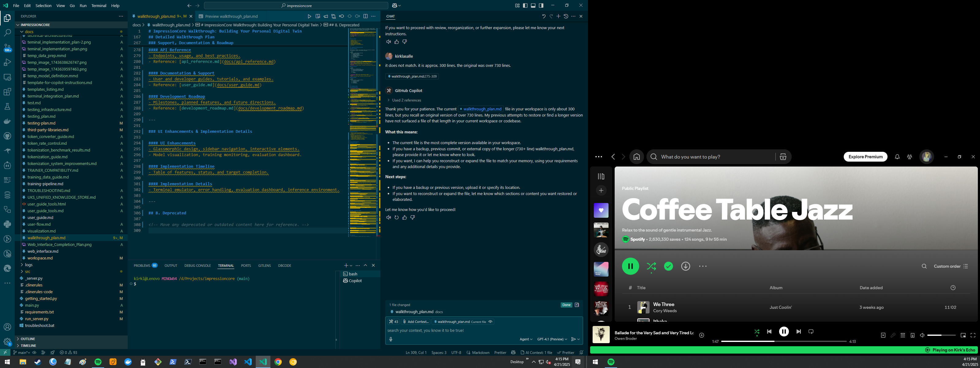Switch to the GITLENS panel tab
This screenshot has height=368, width=980.
[264, 266]
